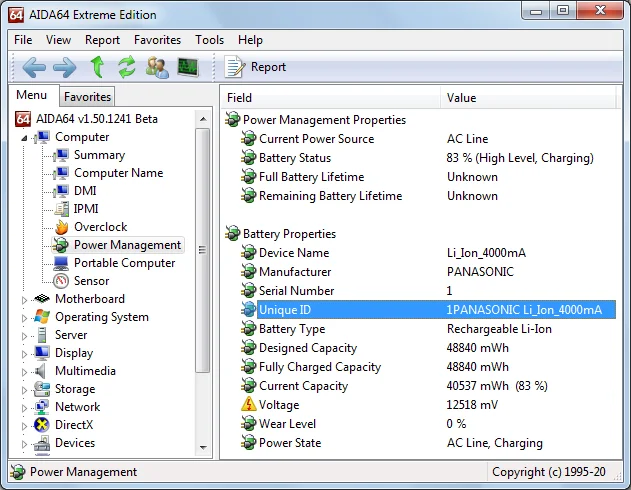This screenshot has height=490, width=631.
Task: Switch to the Favorites tab
Action: click(x=87, y=97)
